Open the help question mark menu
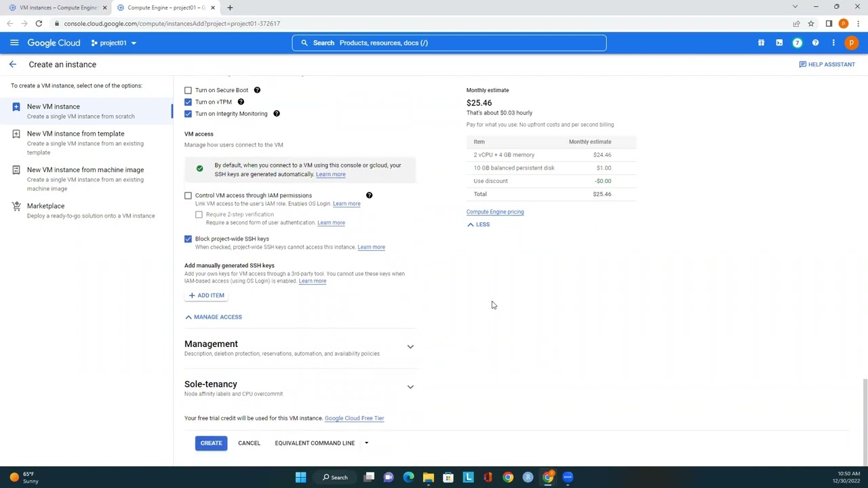This screenshot has height=488, width=868. click(x=815, y=43)
